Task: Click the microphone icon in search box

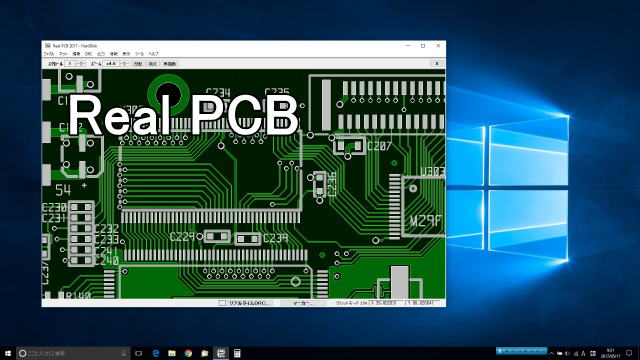Action: (124, 353)
